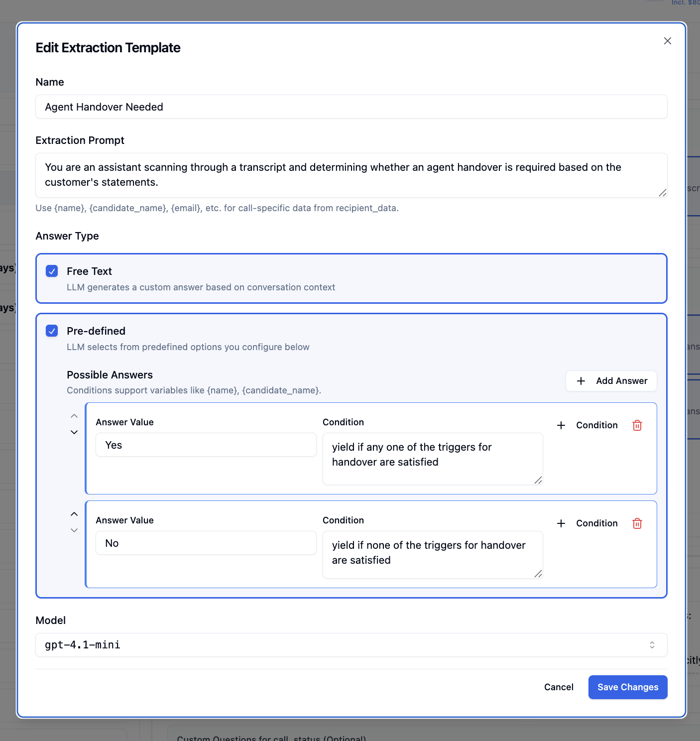The image size is (700, 741).
Task: Move the "Yes" answer up
Action: point(74,416)
